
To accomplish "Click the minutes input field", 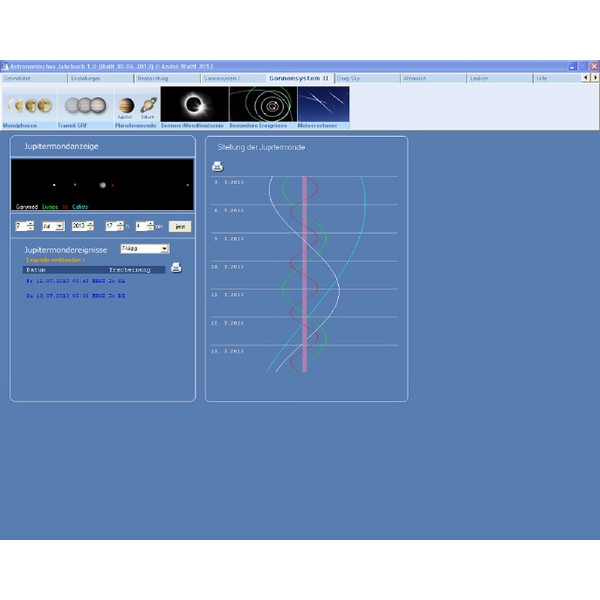I will point(141,227).
